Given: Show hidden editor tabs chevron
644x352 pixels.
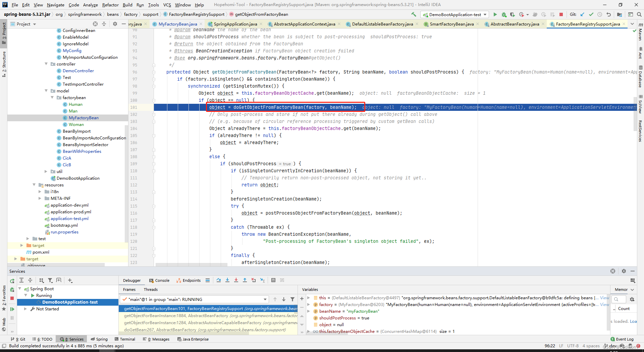Looking at the screenshot, I should pos(632,24).
